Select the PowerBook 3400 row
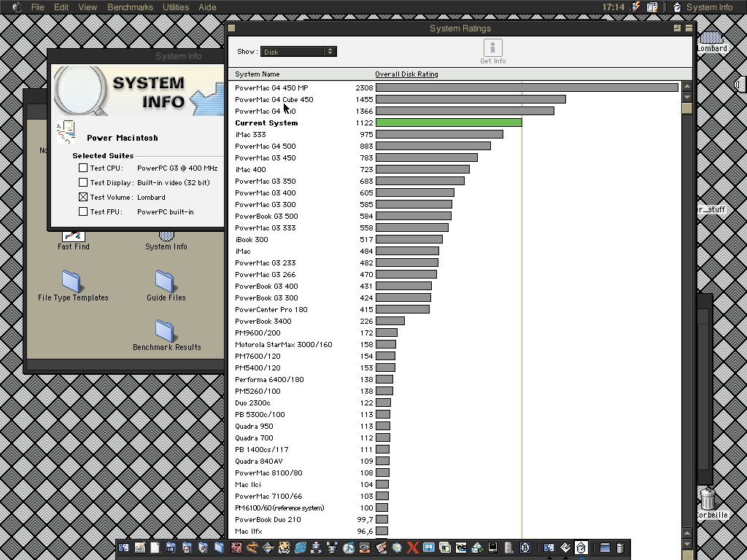 (455, 321)
